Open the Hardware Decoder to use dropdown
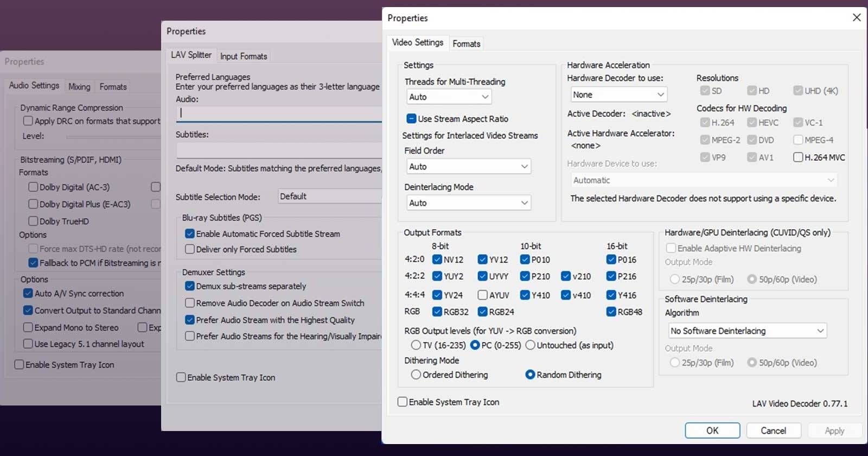 (618, 94)
